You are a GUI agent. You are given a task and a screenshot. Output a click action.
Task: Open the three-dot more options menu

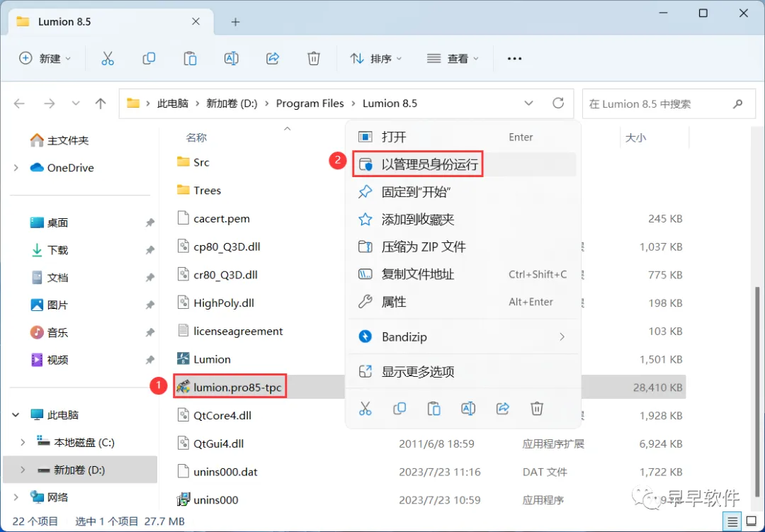coord(514,59)
